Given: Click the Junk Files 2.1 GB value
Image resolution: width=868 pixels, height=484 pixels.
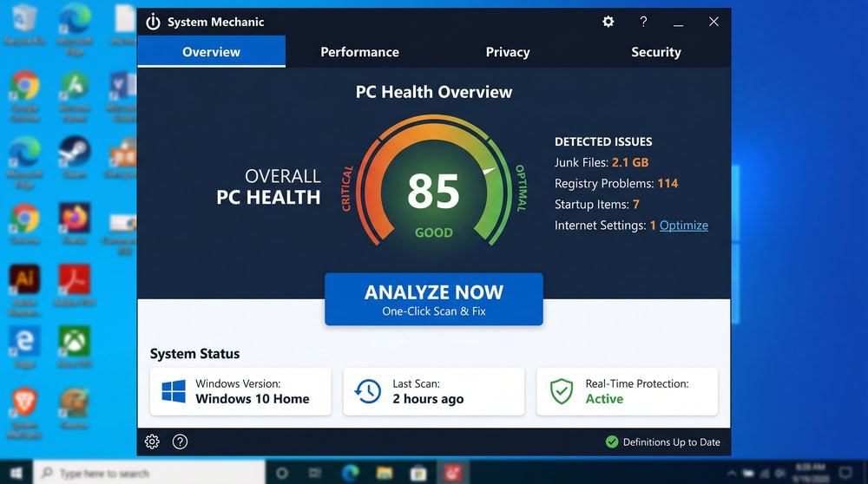Looking at the screenshot, I should click(630, 162).
